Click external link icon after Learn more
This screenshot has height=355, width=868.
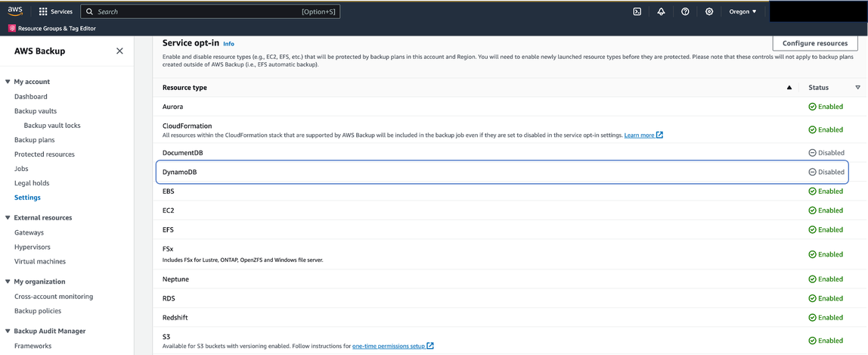click(x=659, y=135)
